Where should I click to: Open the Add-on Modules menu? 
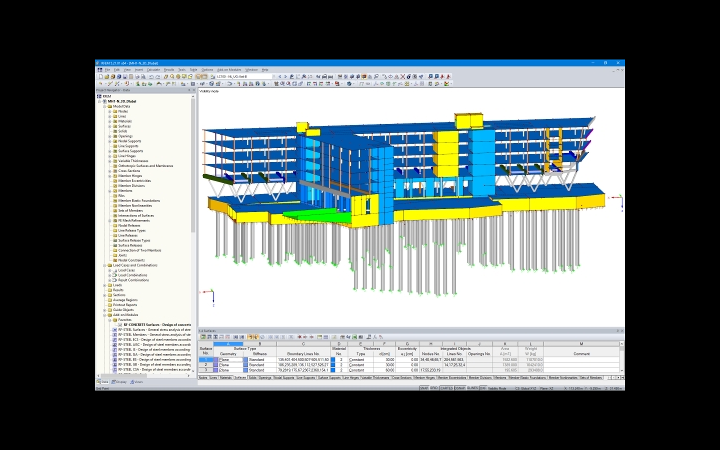coord(229,70)
